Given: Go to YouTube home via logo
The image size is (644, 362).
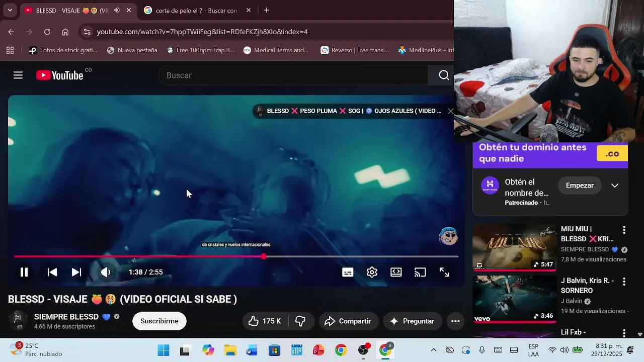Looking at the screenshot, I should (59, 75).
